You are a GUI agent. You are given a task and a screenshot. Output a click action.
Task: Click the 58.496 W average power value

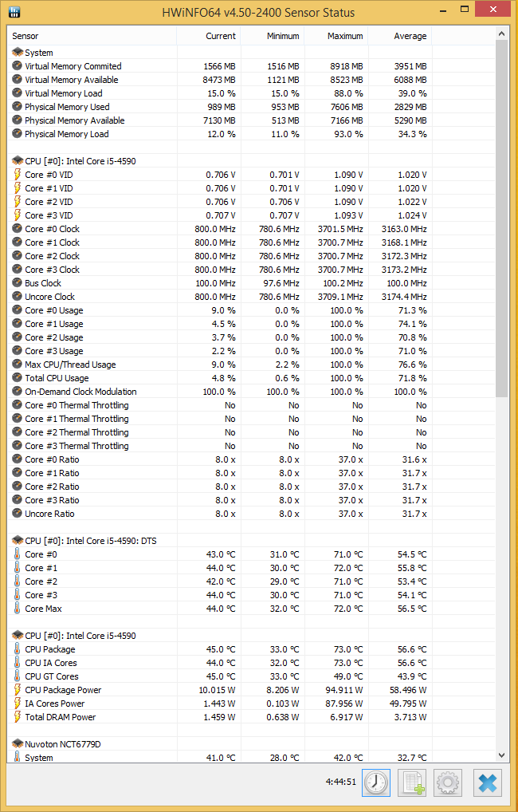click(408, 690)
